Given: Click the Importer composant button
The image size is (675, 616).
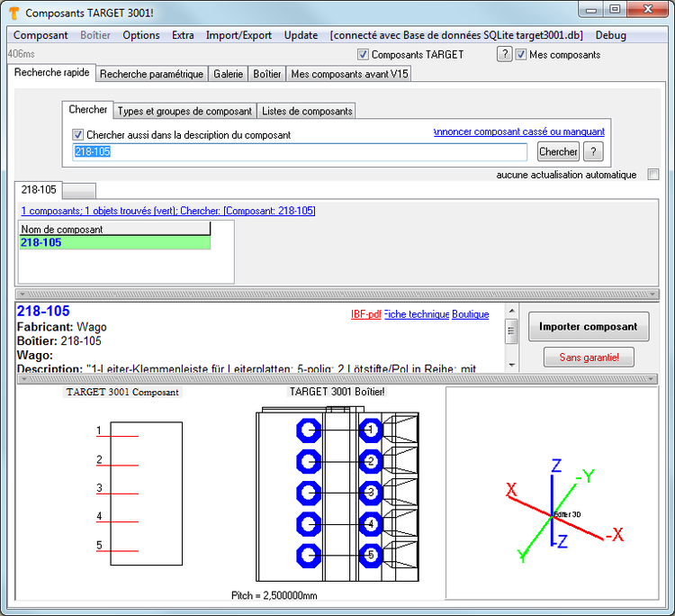Looking at the screenshot, I should point(589,327).
